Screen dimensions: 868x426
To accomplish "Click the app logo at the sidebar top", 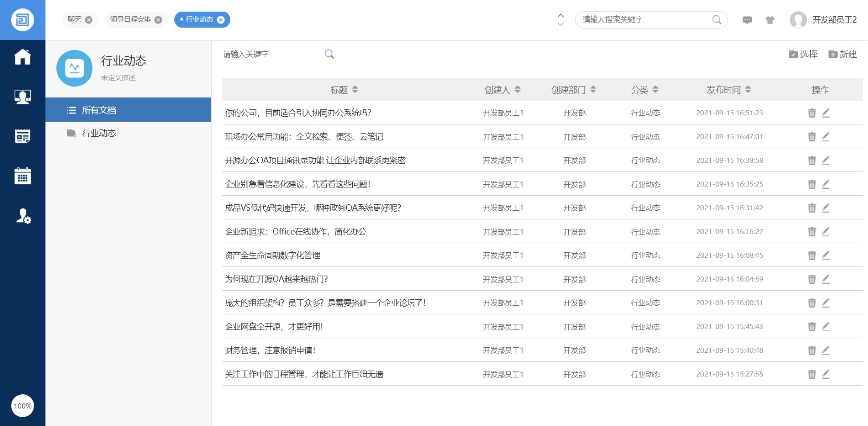I will pyautogui.click(x=22, y=20).
